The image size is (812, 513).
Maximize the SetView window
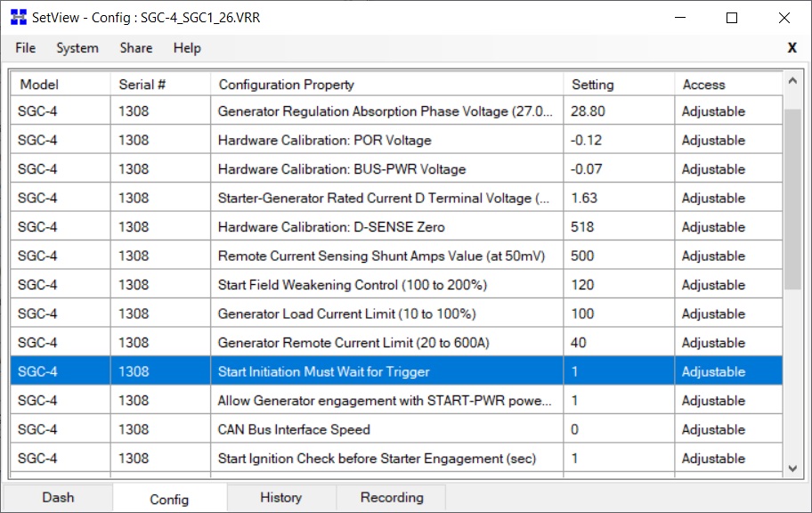coord(731,17)
